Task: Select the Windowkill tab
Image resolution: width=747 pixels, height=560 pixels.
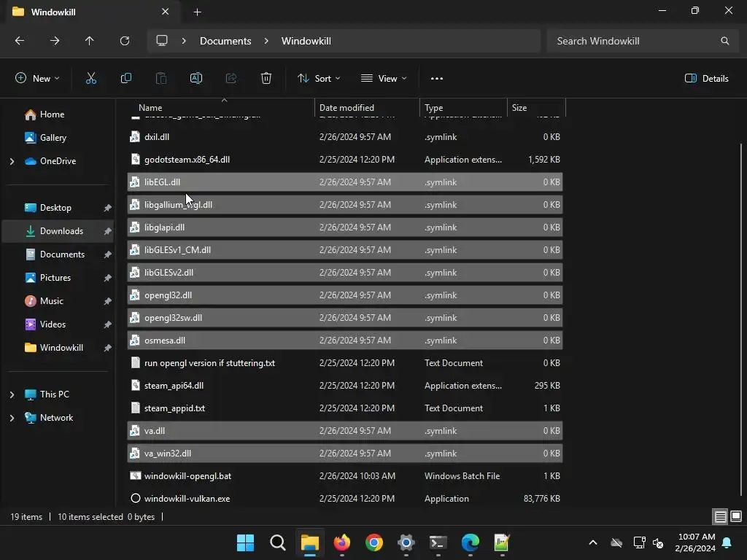Action: pyautogui.click(x=93, y=12)
